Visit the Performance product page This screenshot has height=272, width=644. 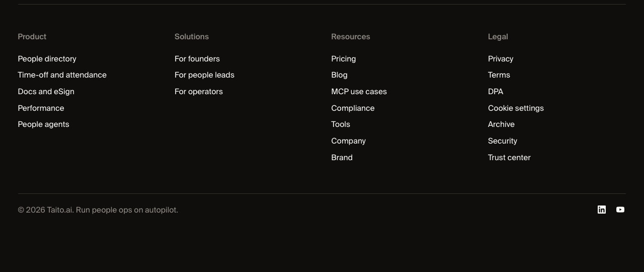pyautogui.click(x=41, y=108)
